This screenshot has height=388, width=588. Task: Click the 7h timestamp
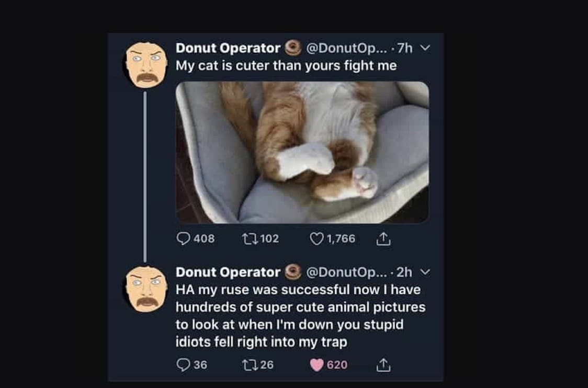405,48
